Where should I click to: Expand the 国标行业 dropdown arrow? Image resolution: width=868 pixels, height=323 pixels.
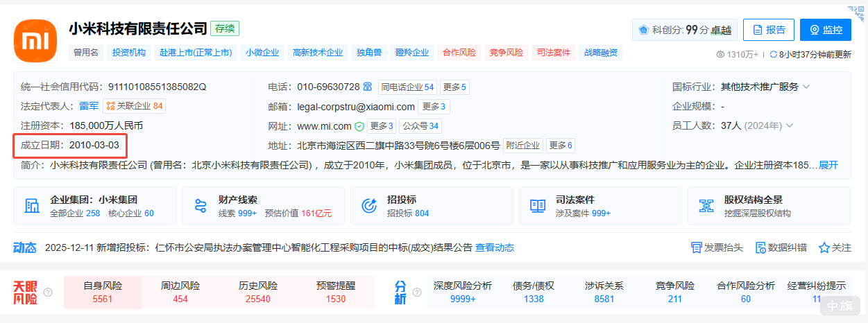[806, 87]
